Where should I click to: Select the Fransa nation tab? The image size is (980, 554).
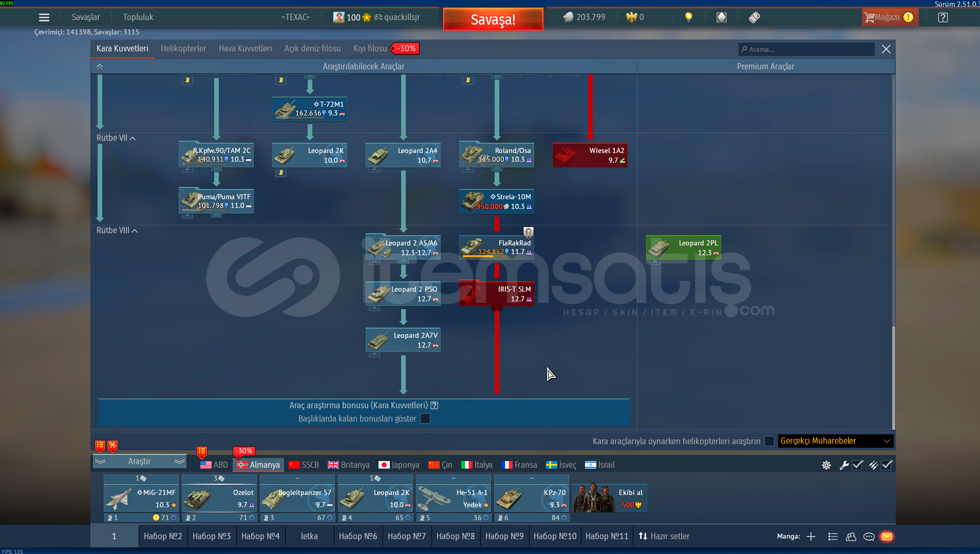519,465
